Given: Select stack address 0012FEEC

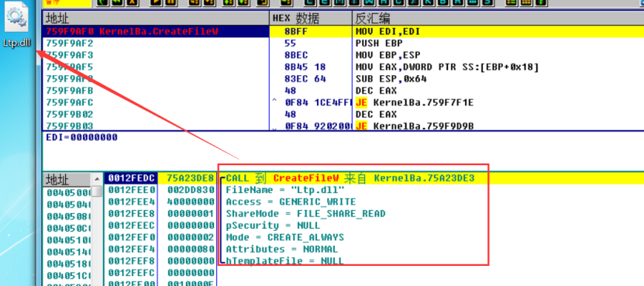Looking at the screenshot, I should (x=132, y=226).
